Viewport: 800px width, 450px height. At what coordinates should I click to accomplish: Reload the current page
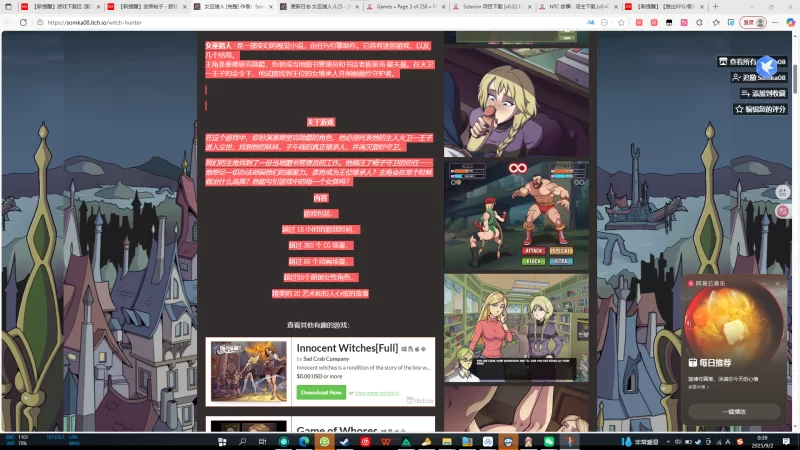(23, 22)
